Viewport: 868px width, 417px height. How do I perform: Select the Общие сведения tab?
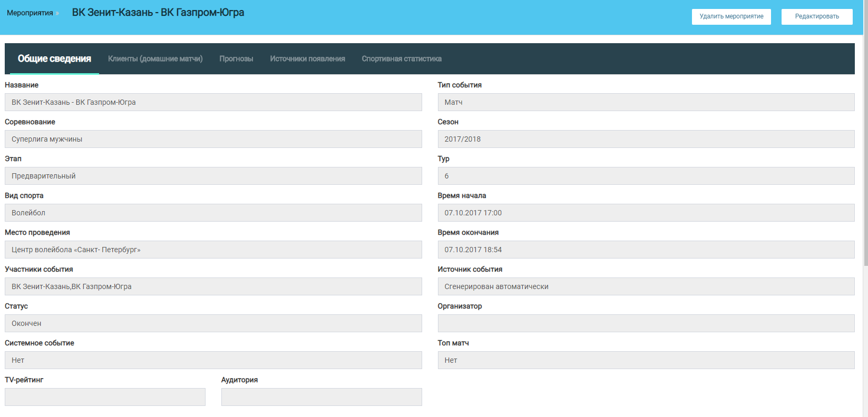pos(54,59)
